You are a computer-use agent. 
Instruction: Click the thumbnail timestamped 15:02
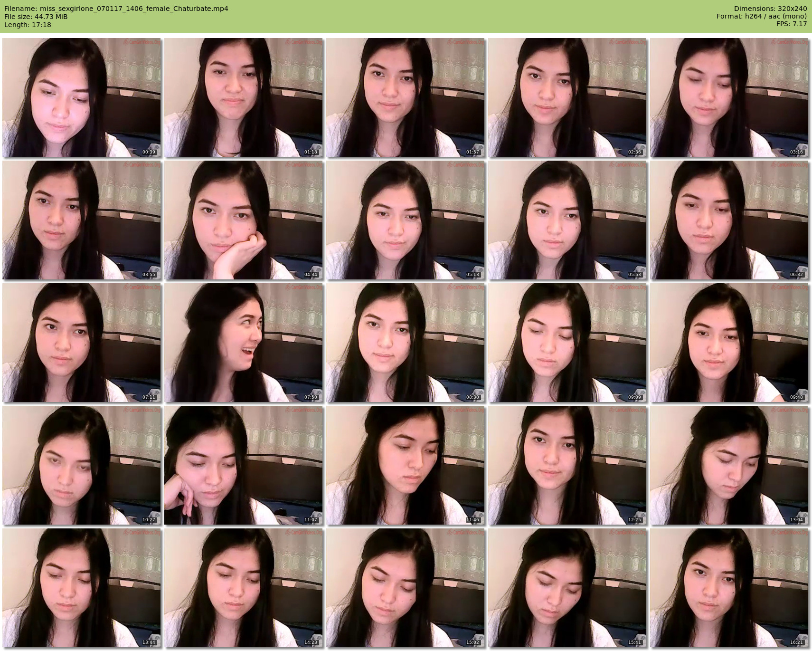click(x=405, y=588)
